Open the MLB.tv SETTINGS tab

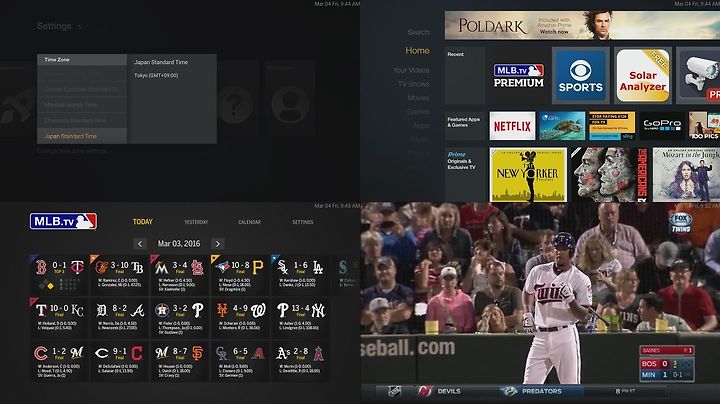303,222
